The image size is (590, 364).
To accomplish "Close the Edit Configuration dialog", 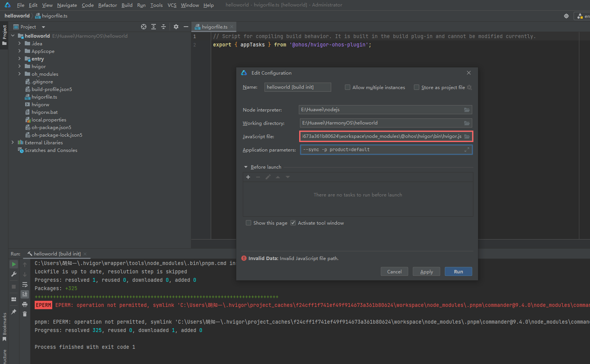I will [x=469, y=73].
